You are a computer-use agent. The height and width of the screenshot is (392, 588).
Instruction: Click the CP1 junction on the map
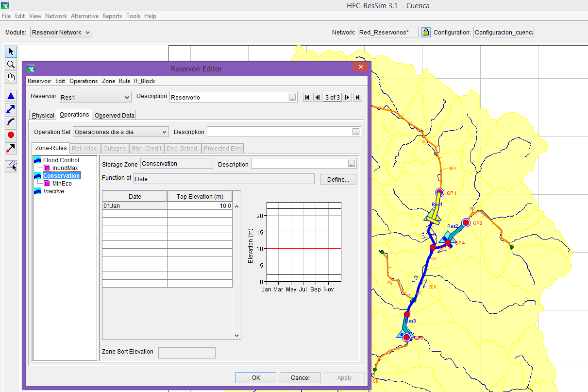point(439,192)
